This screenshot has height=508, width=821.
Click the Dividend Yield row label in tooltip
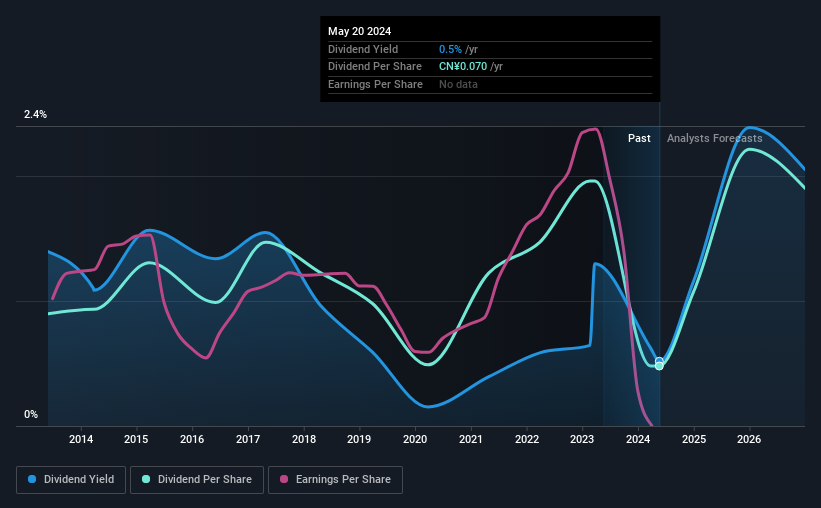click(x=363, y=49)
